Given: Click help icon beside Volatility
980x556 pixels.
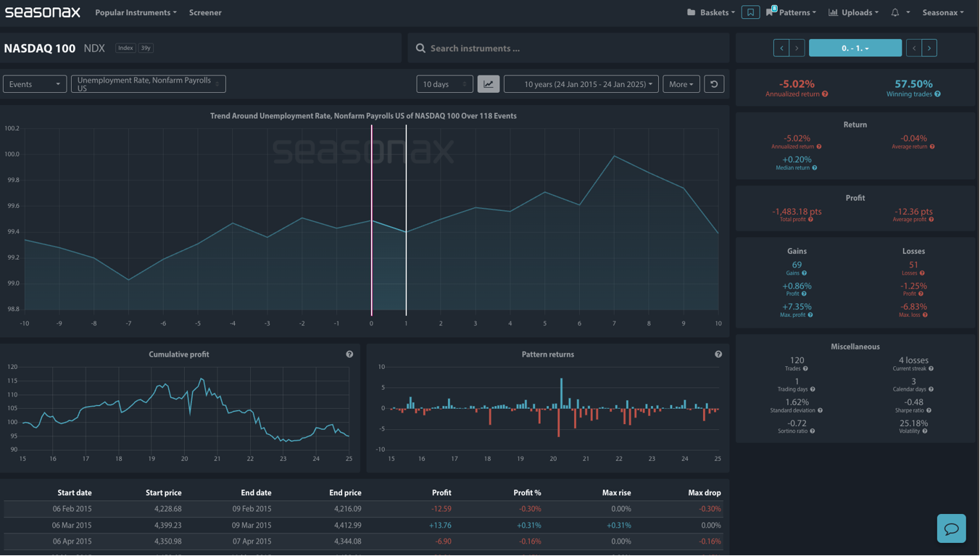Looking at the screenshot, I should (925, 431).
